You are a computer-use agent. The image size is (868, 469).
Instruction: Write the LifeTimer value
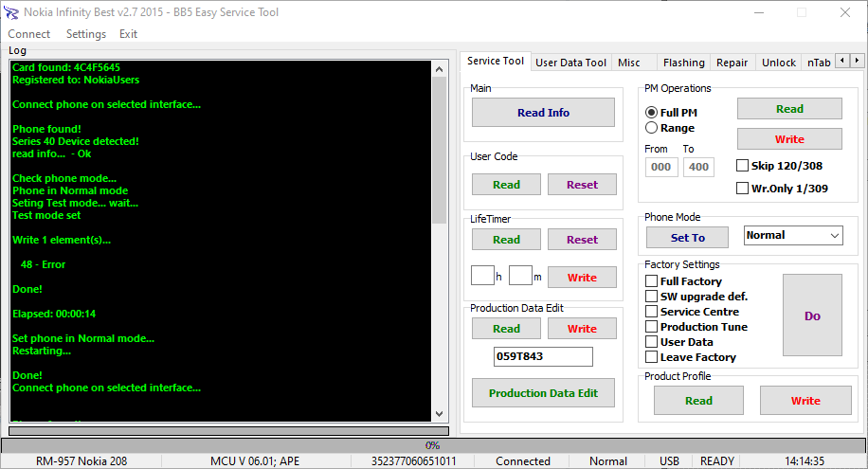(582, 278)
